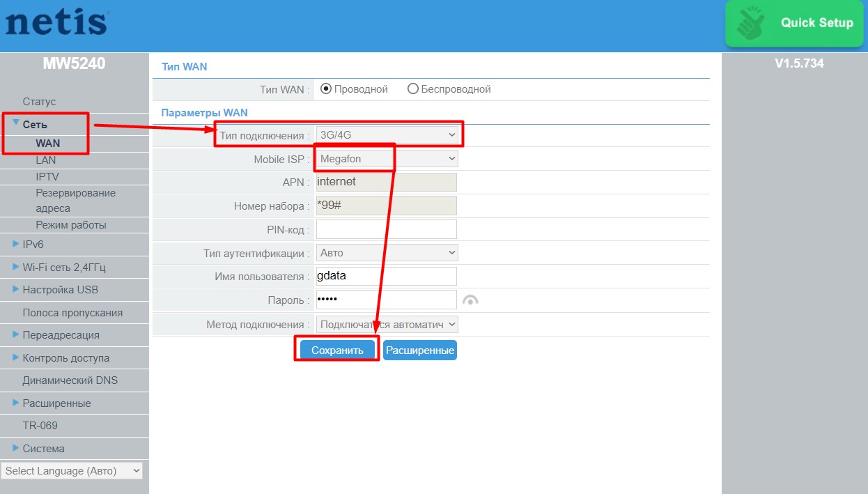Screen dimensions: 868x494
Task: Open Mobile ISP dropdown
Action: click(x=387, y=159)
